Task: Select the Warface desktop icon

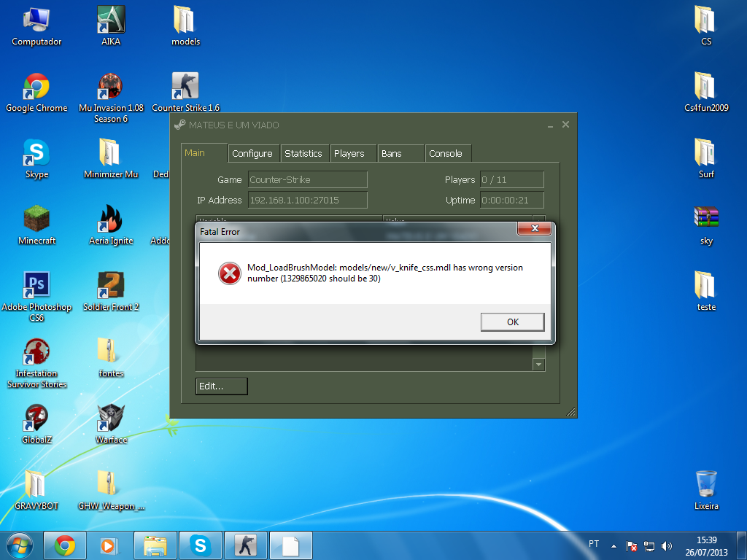Action: (111, 419)
